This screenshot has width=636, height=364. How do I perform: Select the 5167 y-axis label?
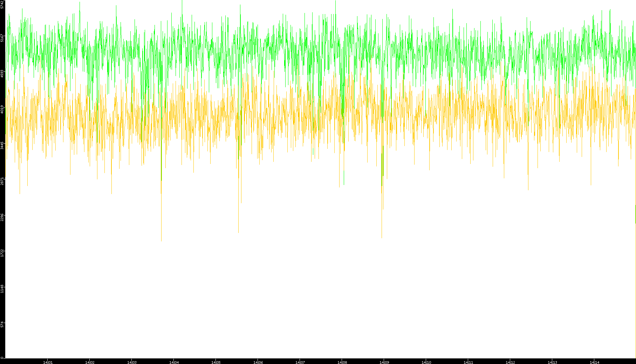[x=2, y=38]
